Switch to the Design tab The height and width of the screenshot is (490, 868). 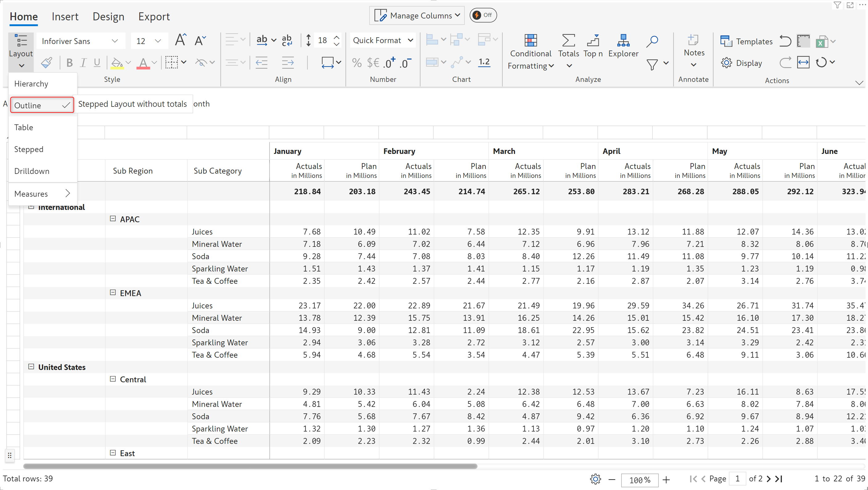[x=108, y=17]
